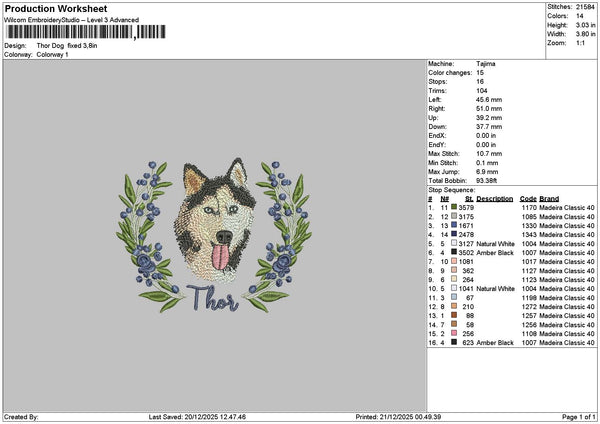Viewport: 600px width, 424px height.
Task: Click the "EndX:" label
Action: [437, 136]
